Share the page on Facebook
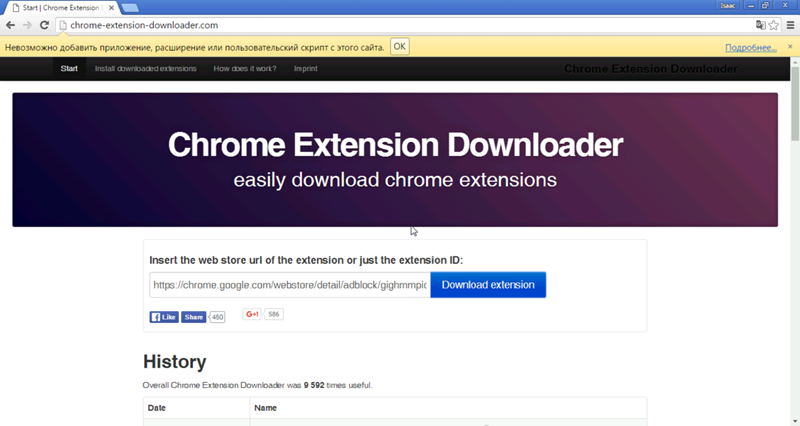The width and height of the screenshot is (800, 426). [x=193, y=317]
